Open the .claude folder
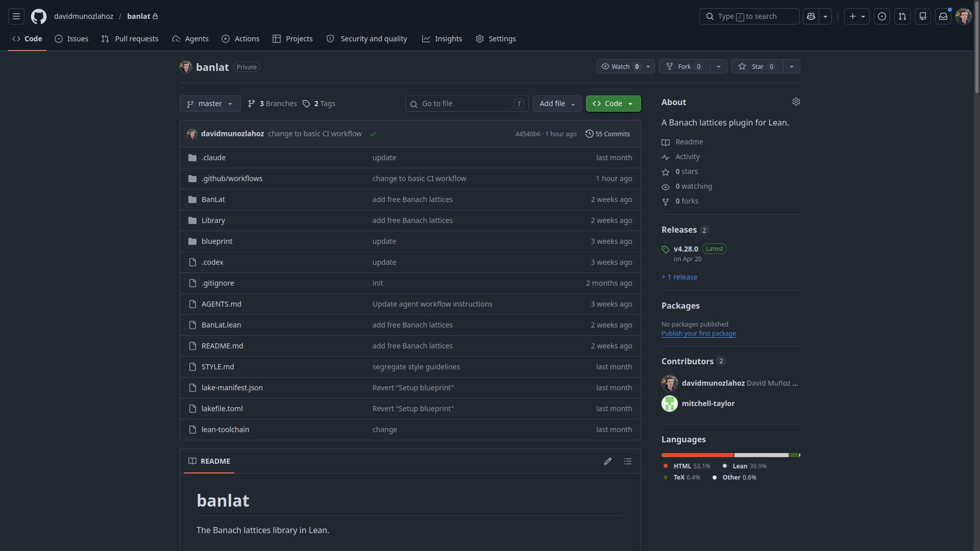Image resolution: width=980 pixels, height=551 pixels. point(213,158)
